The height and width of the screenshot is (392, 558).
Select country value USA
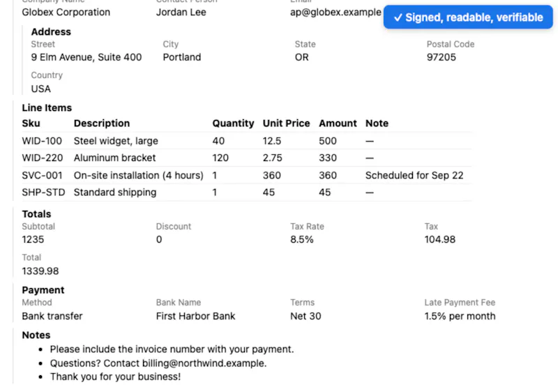tap(41, 89)
